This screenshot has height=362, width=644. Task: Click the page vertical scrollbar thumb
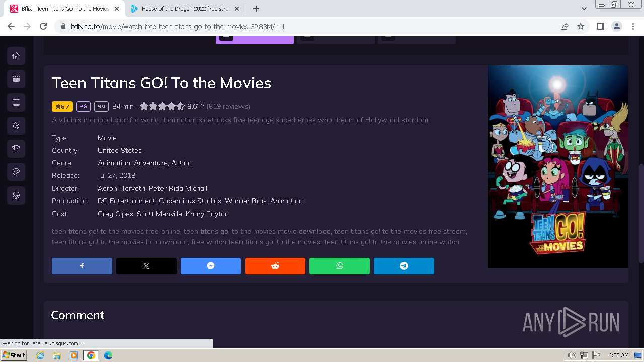[640, 213]
